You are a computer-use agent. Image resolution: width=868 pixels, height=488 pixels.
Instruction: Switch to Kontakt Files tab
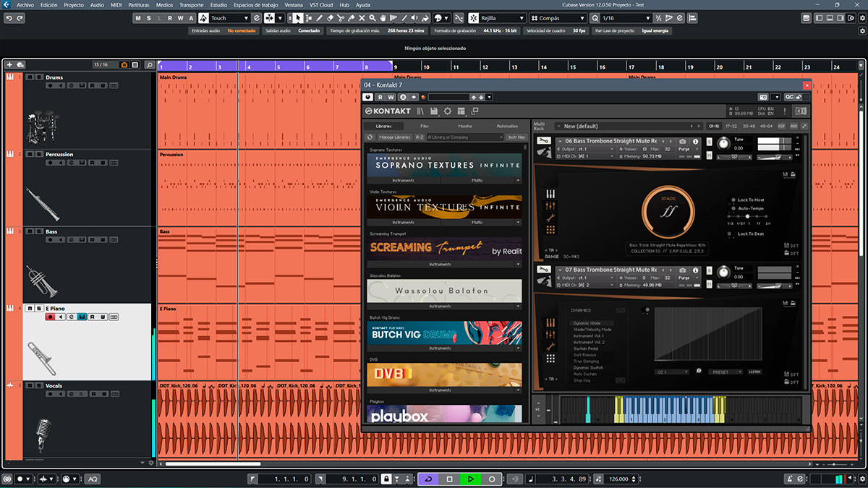coord(425,127)
